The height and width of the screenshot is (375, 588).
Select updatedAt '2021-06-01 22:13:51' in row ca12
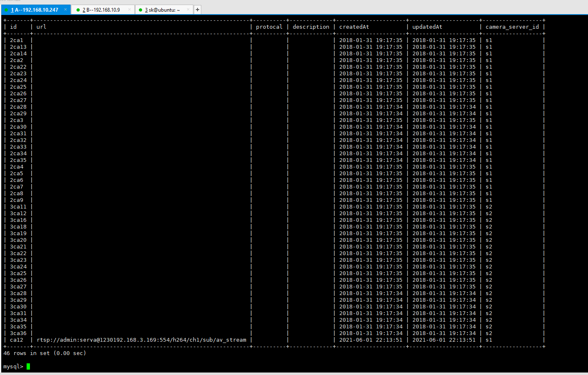[x=444, y=340]
